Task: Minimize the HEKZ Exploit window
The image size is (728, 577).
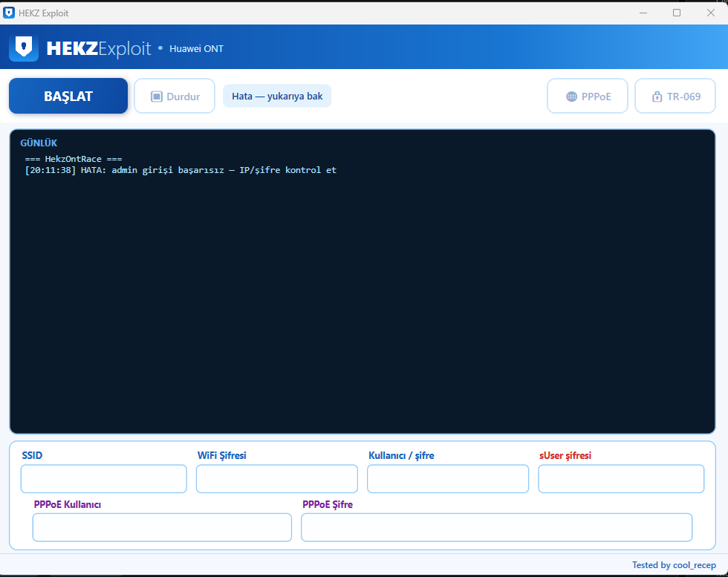Action: (643, 13)
